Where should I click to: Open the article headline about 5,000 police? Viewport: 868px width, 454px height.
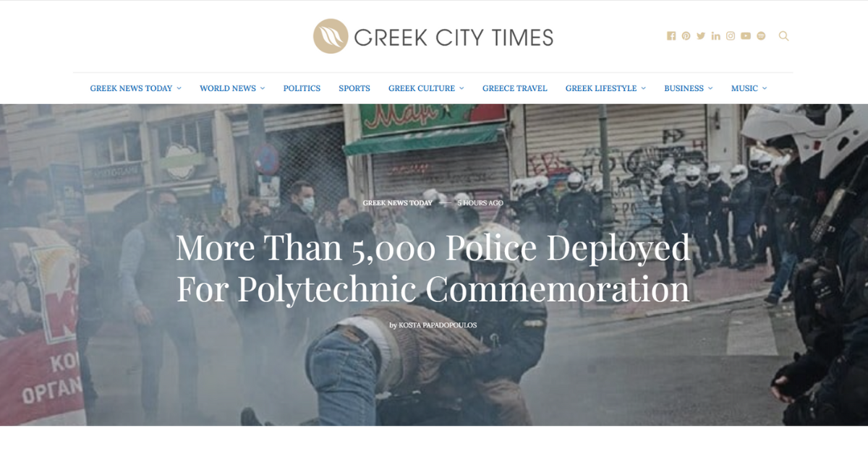433,268
